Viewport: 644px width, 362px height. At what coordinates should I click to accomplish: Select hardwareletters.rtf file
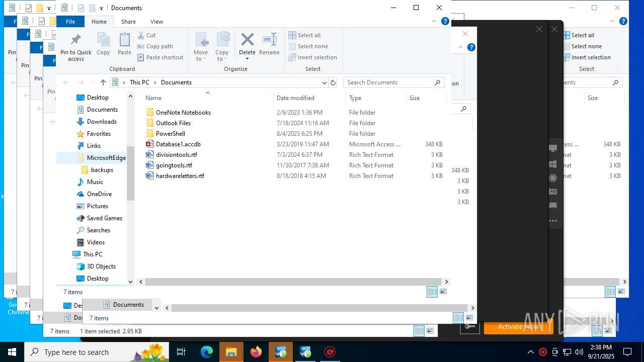180,176
